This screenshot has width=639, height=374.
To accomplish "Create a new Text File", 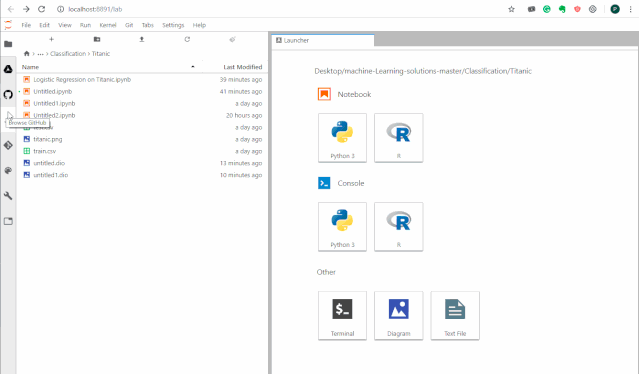I will point(455,315).
